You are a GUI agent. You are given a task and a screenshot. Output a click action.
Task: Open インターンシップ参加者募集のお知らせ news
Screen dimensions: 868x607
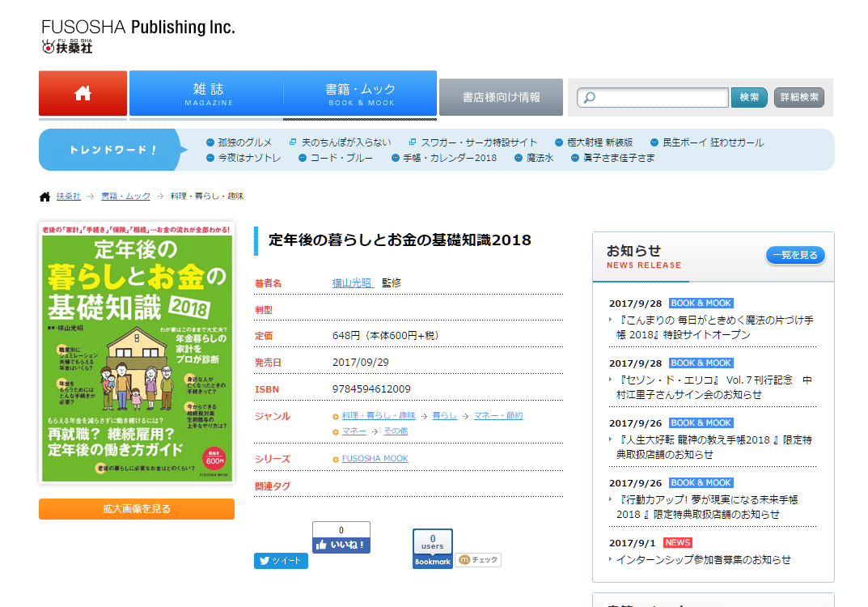tap(704, 560)
